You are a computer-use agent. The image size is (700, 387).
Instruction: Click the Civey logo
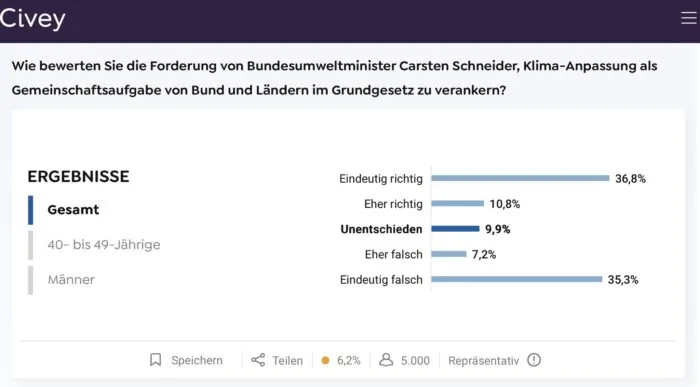pyautogui.click(x=32, y=19)
